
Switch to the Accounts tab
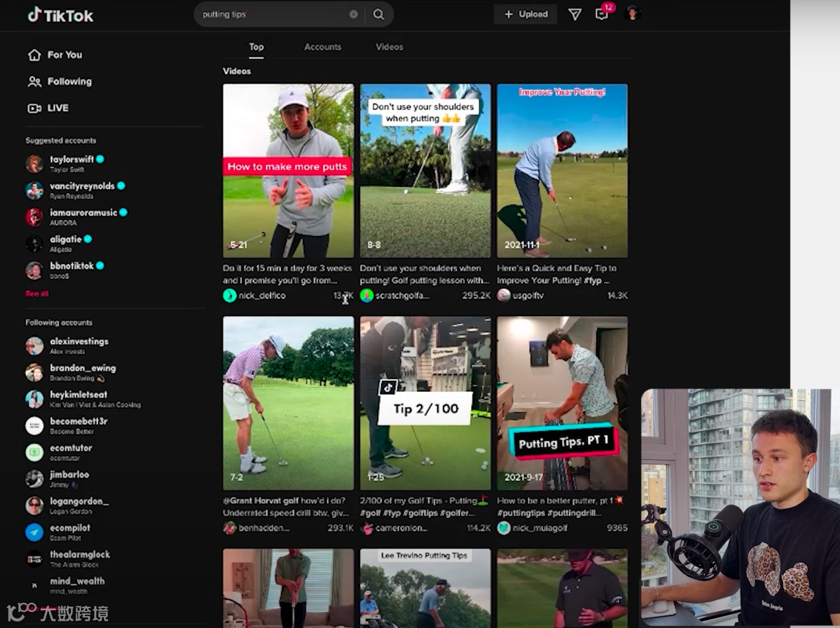coord(323,46)
